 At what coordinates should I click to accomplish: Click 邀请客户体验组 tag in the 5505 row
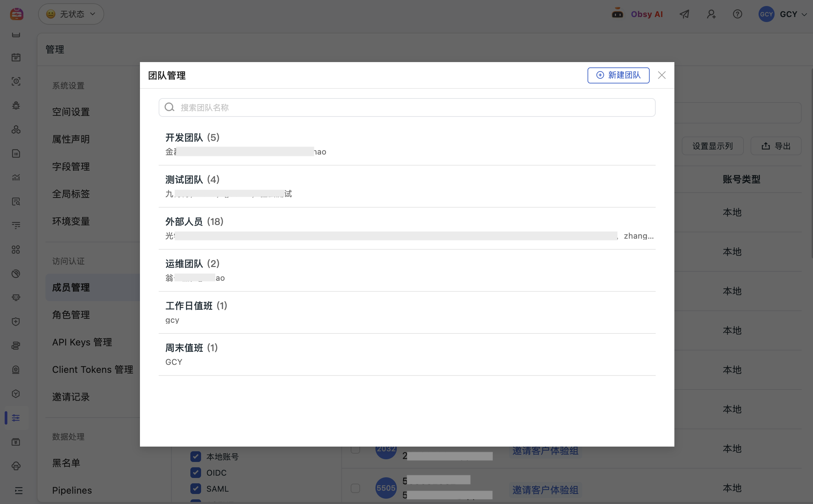point(545,490)
